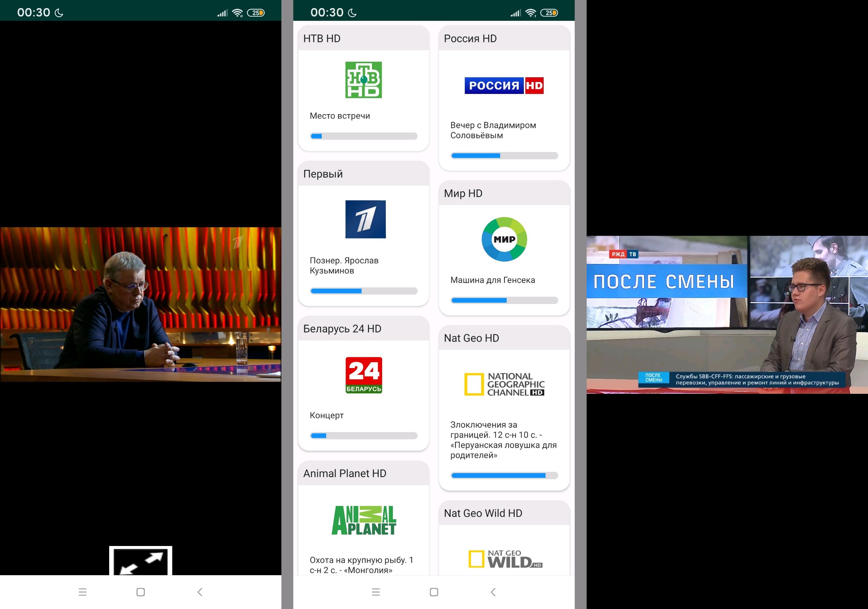Screen dimensions: 868x609
Task: Tap the 00:30 clock in middle phone
Action: coord(327,13)
